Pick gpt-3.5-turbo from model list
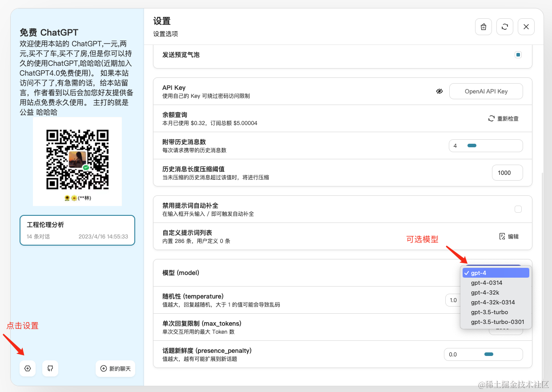Viewport: 552px width, 392px height. (496, 312)
